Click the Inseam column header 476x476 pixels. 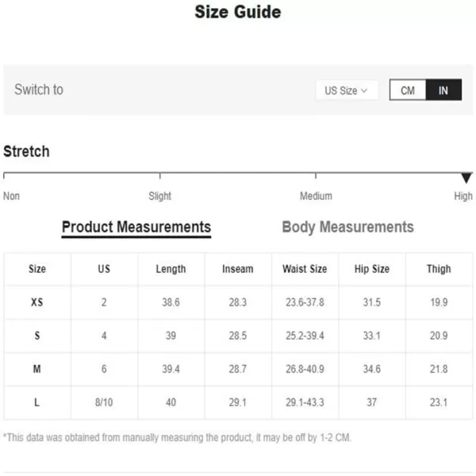click(x=237, y=269)
